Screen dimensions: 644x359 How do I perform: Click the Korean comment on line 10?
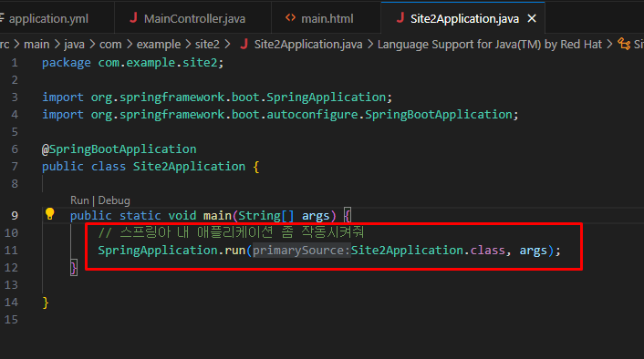[x=231, y=232]
